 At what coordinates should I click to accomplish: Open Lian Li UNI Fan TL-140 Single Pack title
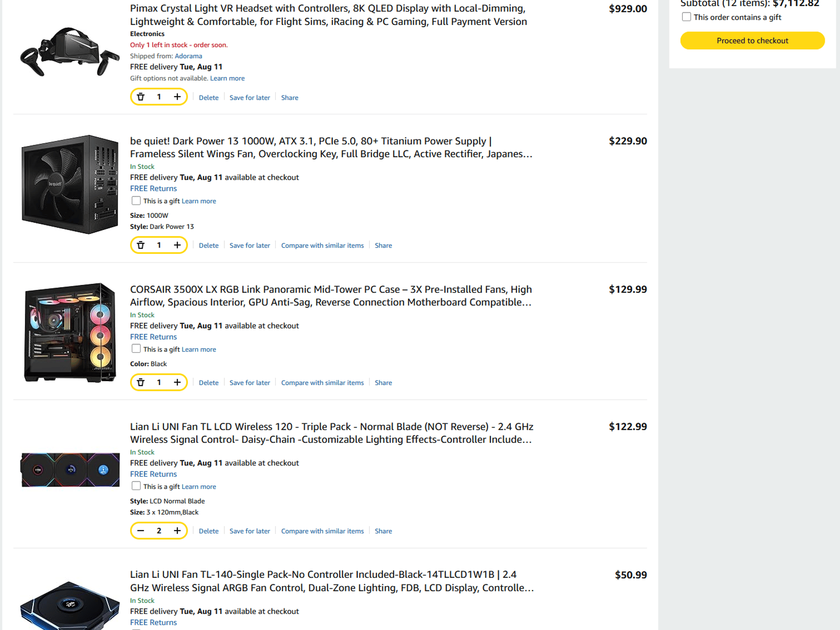tap(332, 581)
